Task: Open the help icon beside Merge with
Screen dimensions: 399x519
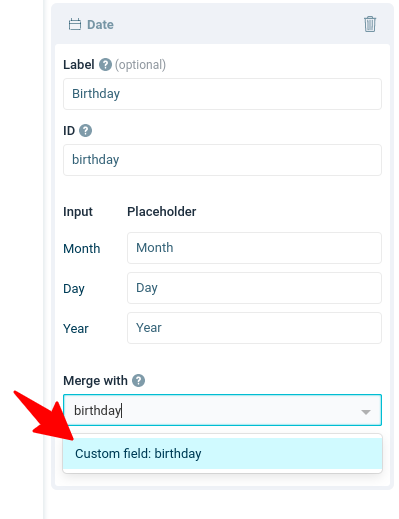Action: click(x=138, y=380)
